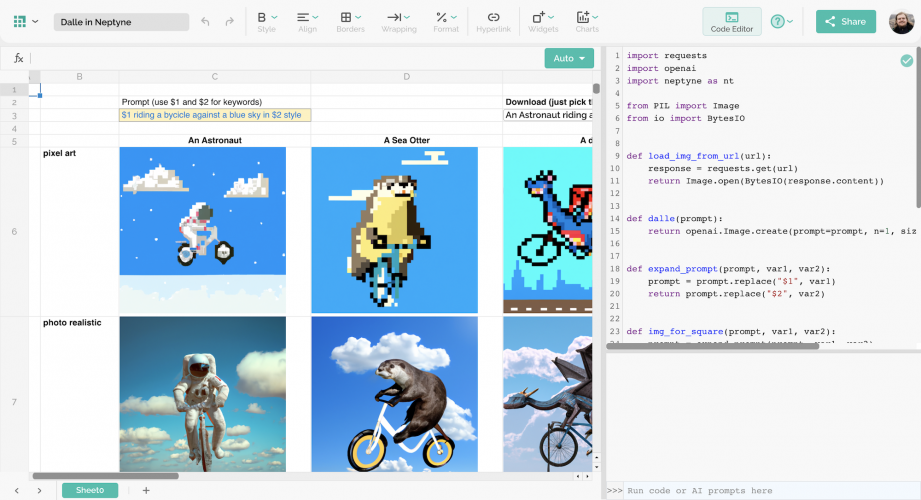This screenshot has height=500, width=921.
Task: Open the Widgets toolbar menu
Action: [x=543, y=21]
